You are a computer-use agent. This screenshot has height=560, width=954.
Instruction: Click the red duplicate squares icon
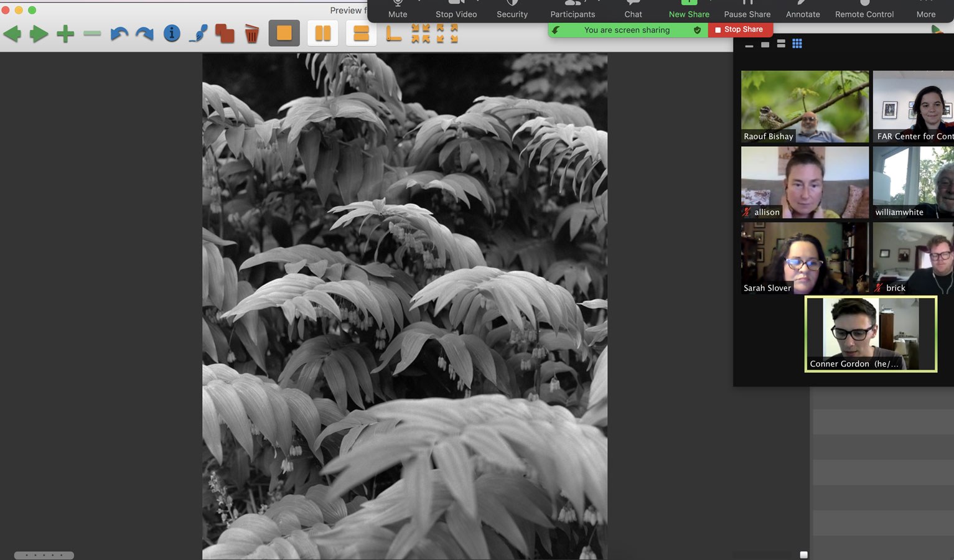coord(225,34)
